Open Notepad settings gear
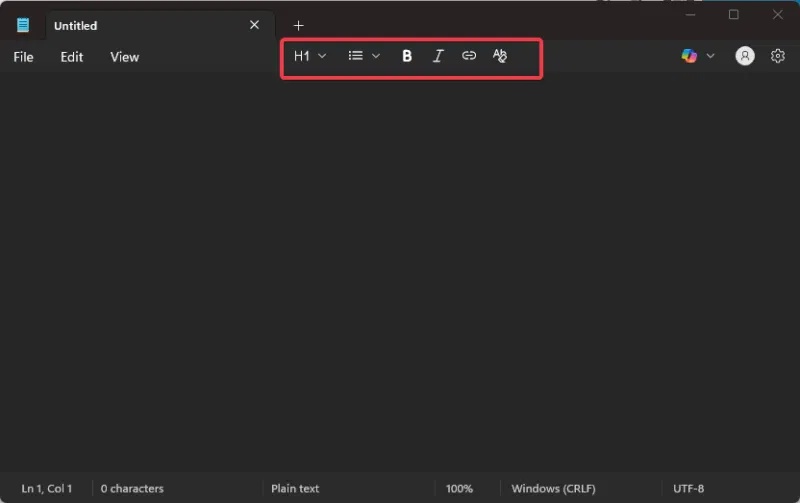The image size is (800, 503). 778,56
